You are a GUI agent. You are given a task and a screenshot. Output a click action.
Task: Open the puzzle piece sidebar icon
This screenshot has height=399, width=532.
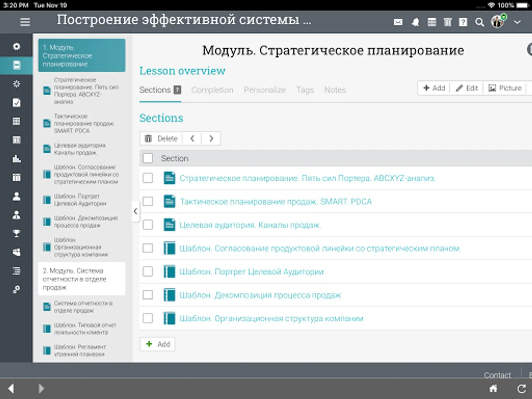tap(16, 252)
